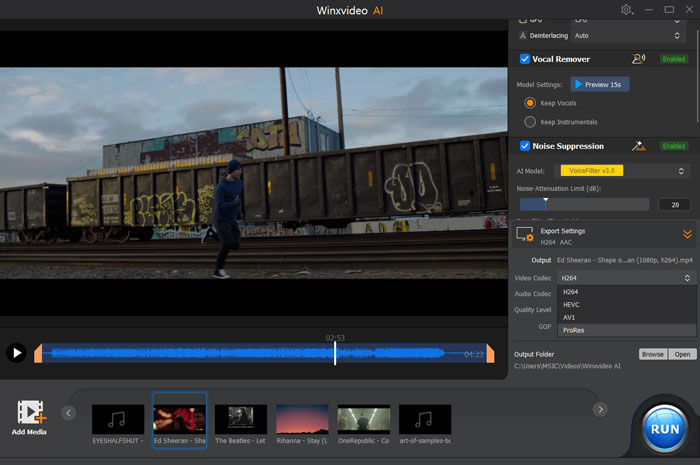The image size is (700, 465).
Task: Click the Open output folder button
Action: [x=682, y=354]
